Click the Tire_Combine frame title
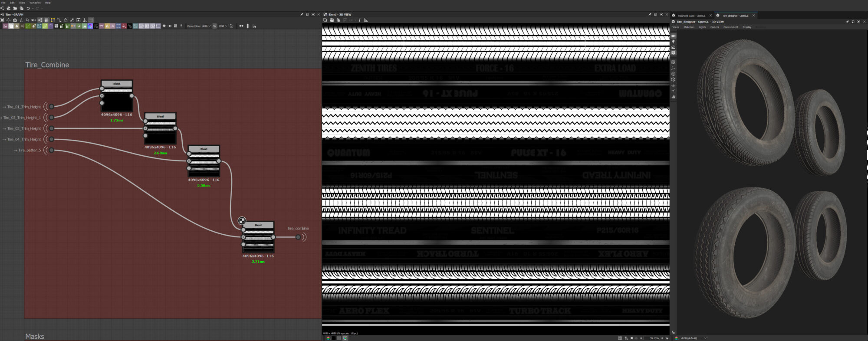Viewport: 868px width, 341px height. [47, 65]
